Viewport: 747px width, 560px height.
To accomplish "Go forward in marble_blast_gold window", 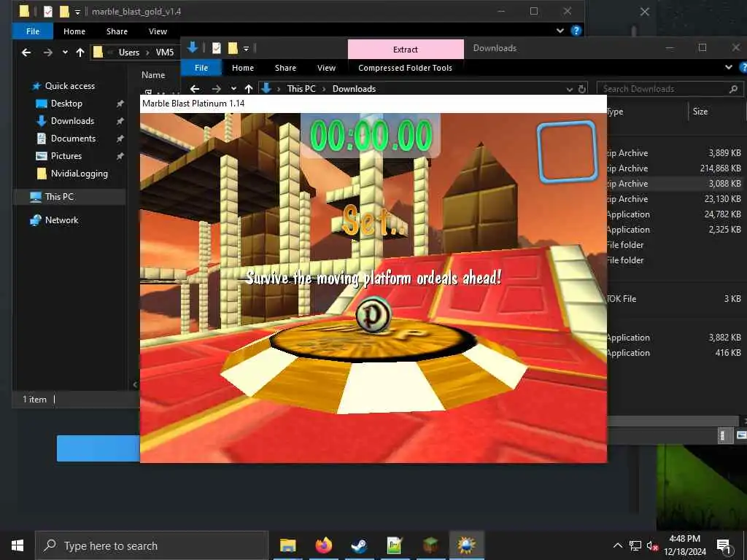I will coord(47,52).
